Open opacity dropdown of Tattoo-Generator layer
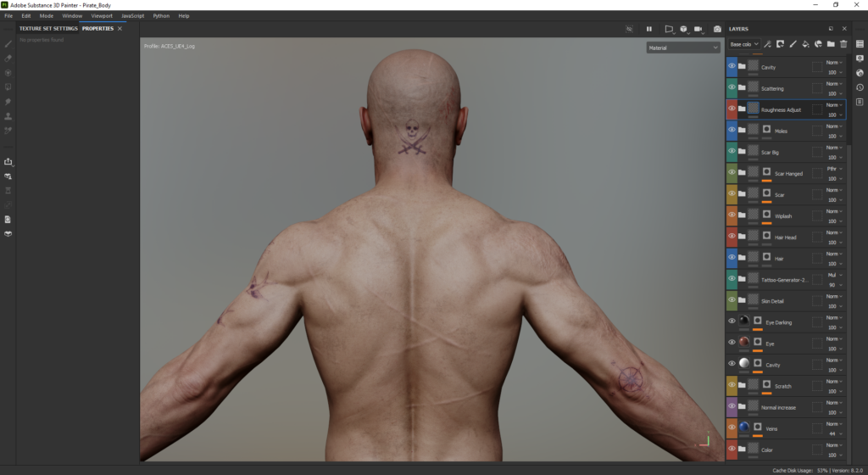868x475 pixels. click(x=834, y=285)
